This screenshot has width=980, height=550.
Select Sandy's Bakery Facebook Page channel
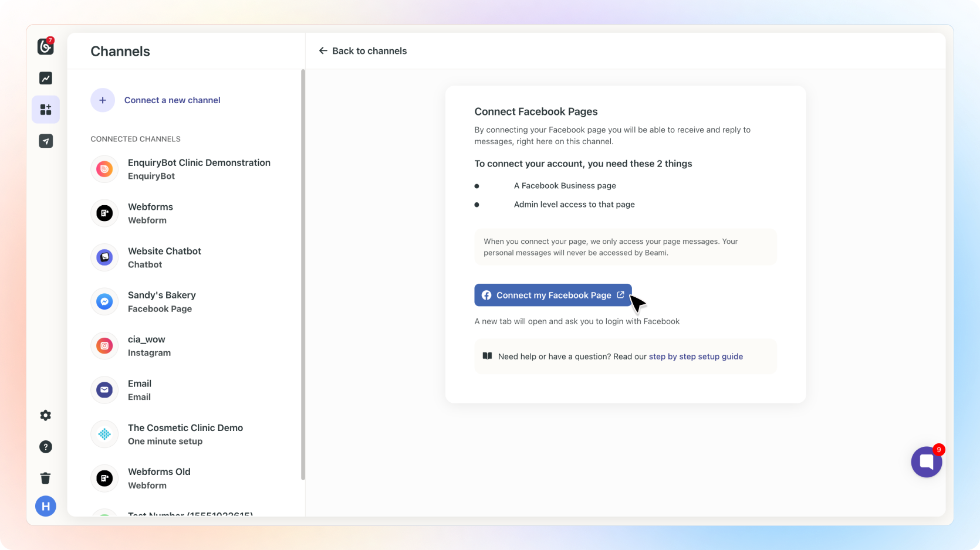point(161,301)
